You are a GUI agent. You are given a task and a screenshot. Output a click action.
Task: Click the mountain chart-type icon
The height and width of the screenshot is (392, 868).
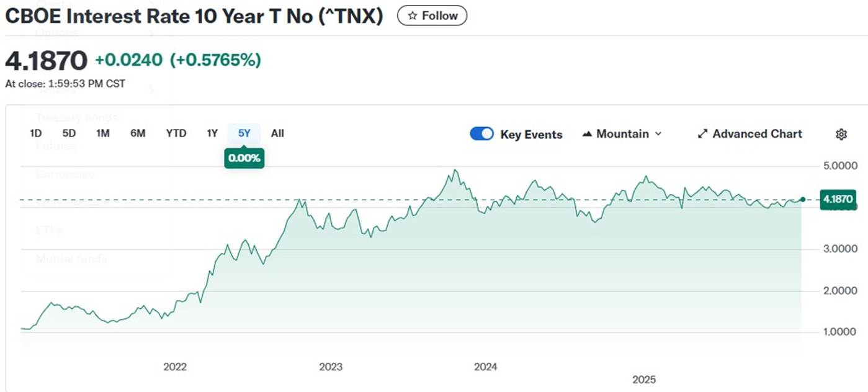coord(587,134)
